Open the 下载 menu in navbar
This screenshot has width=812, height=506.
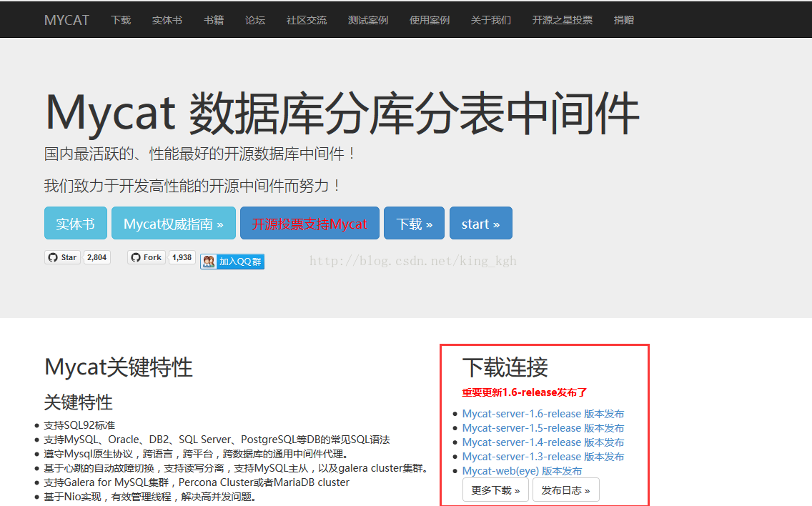click(x=121, y=20)
